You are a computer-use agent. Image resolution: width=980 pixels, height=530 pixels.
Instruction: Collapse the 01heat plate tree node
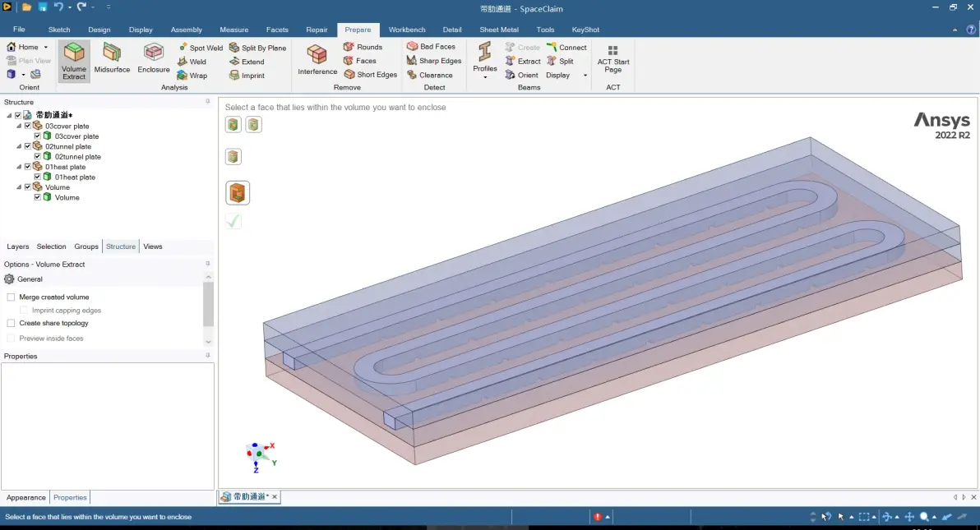[x=19, y=167]
